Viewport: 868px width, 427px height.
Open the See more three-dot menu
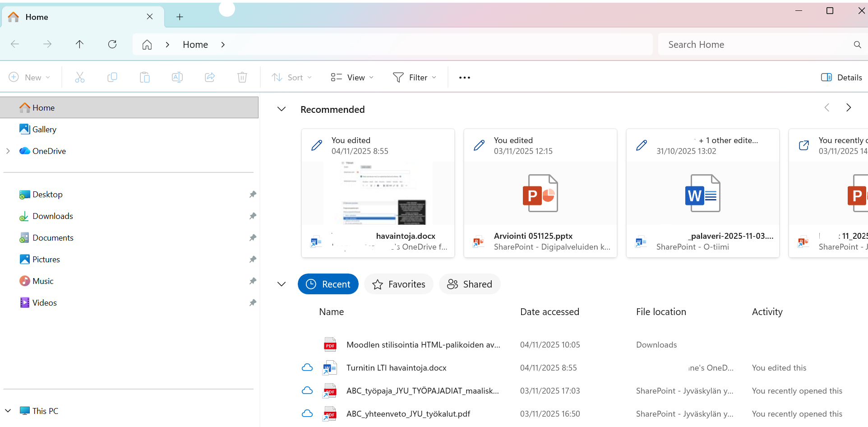[x=464, y=78]
